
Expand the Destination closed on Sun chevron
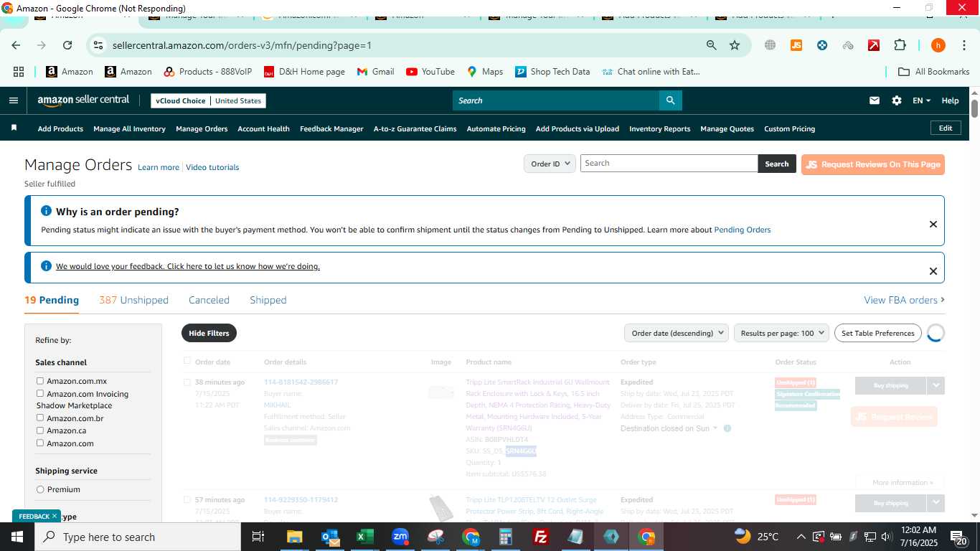pyautogui.click(x=715, y=428)
